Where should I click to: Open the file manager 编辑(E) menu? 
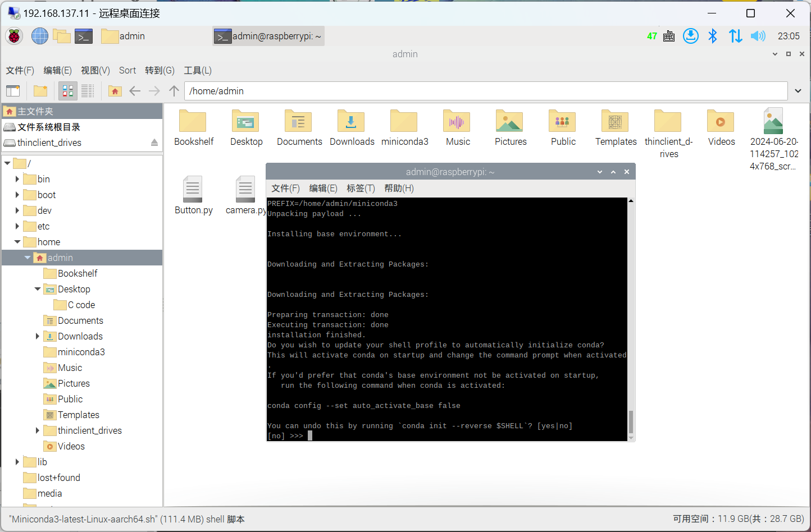click(x=58, y=70)
